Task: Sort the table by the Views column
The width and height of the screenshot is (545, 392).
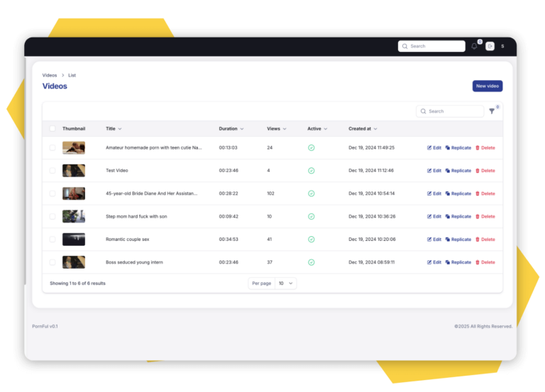Action: pyautogui.click(x=276, y=129)
